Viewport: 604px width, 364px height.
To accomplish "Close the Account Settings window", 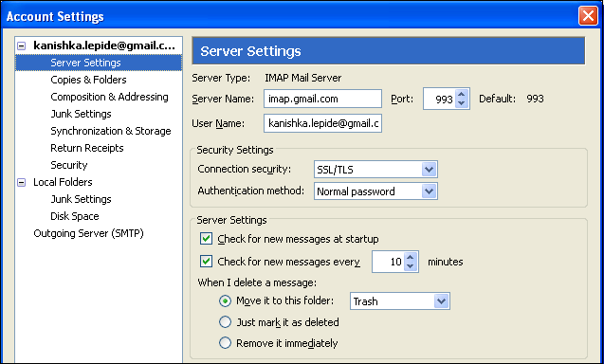I will click(588, 16).
